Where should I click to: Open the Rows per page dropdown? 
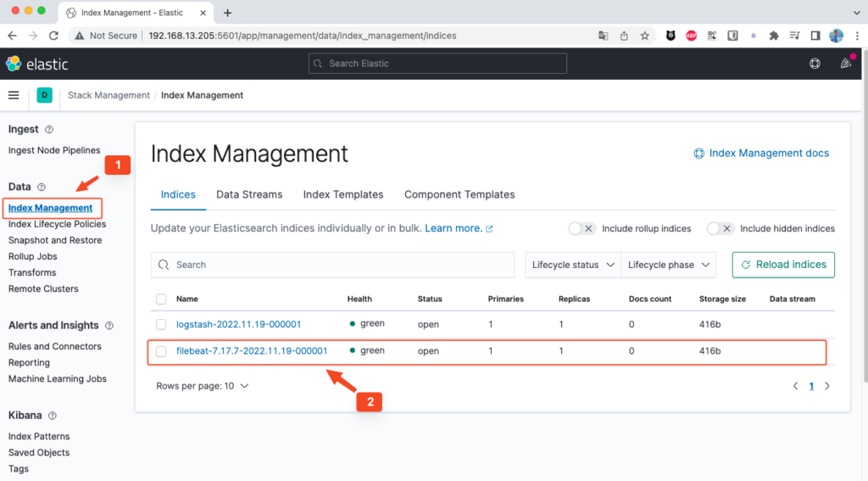click(202, 386)
